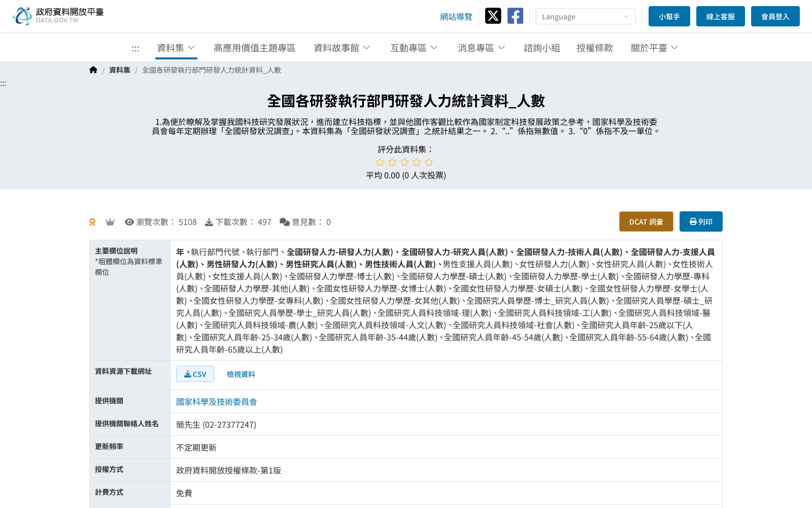Rate dataset two stars

392,162
